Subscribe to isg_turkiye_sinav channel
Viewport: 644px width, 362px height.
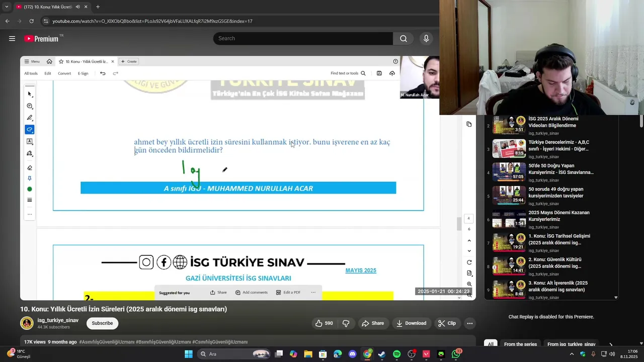(102, 323)
